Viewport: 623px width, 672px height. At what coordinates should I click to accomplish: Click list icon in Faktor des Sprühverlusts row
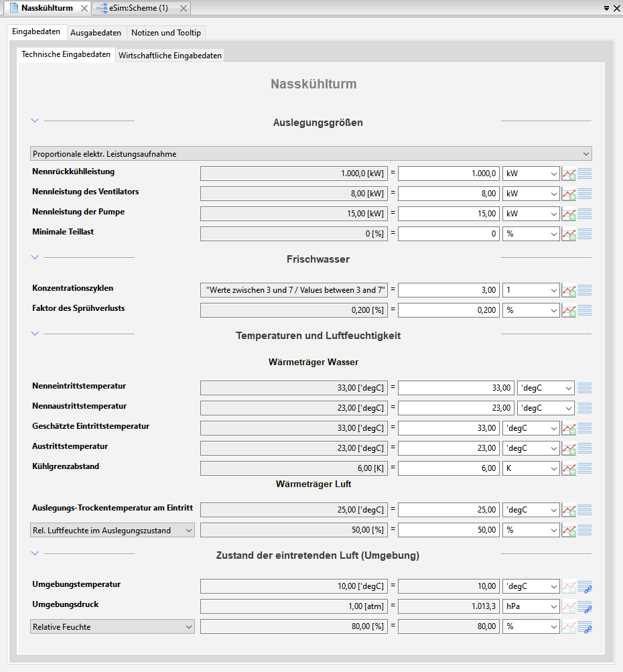[585, 311]
